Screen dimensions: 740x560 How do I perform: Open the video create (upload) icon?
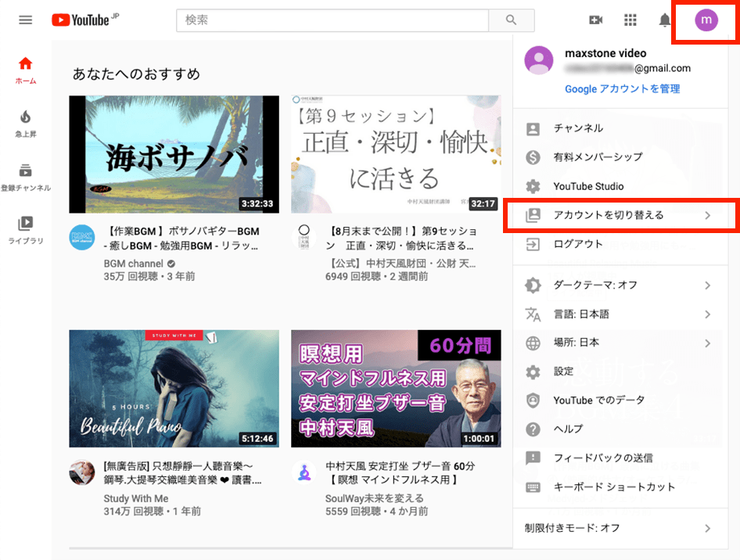pyautogui.click(x=595, y=20)
